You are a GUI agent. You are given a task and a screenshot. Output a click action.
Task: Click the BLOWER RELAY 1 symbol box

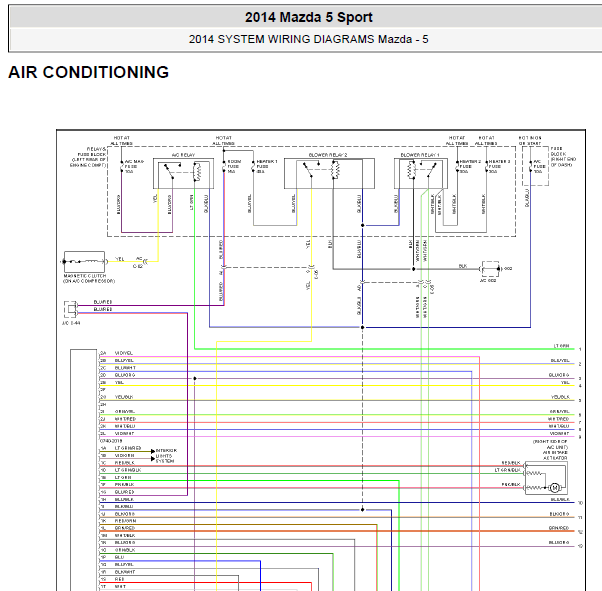click(421, 173)
